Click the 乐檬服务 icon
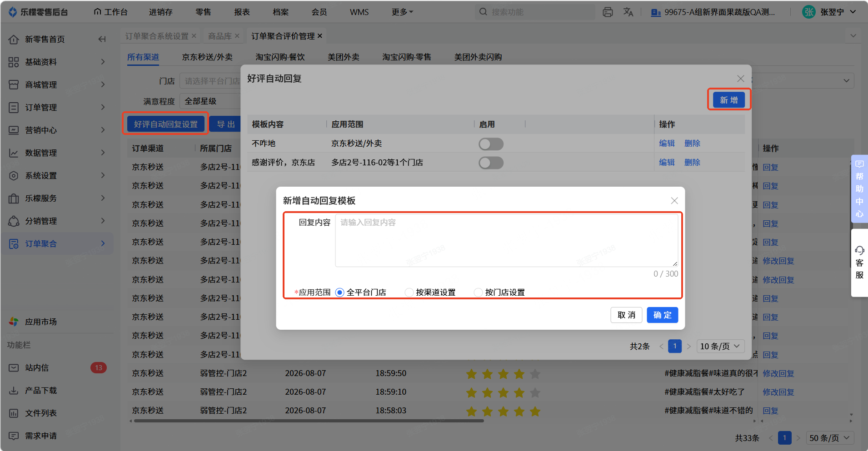 14,198
